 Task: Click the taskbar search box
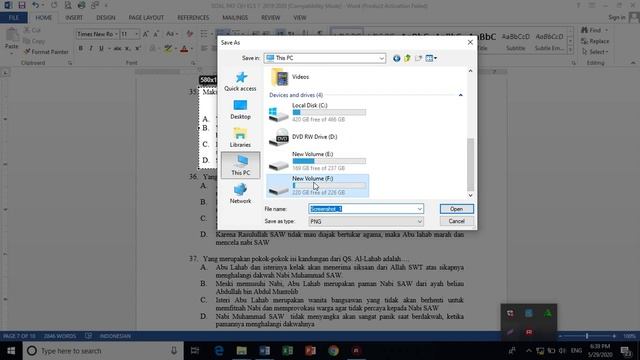(x=102, y=351)
